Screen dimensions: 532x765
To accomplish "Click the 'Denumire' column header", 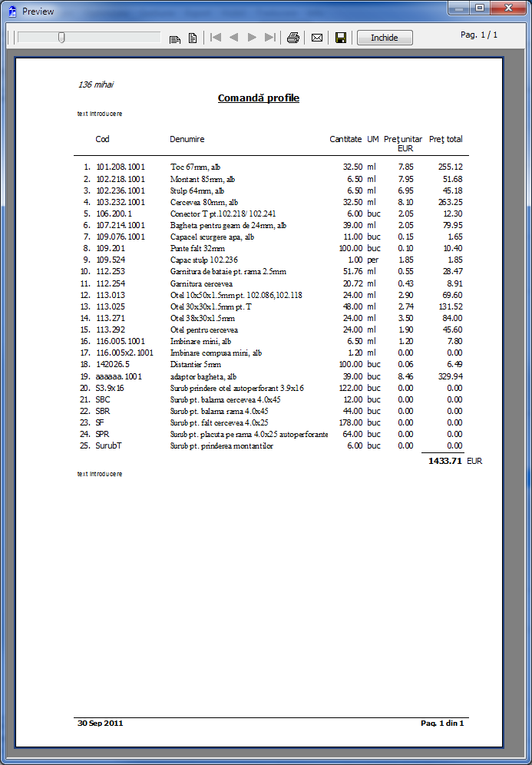I will coord(187,139).
